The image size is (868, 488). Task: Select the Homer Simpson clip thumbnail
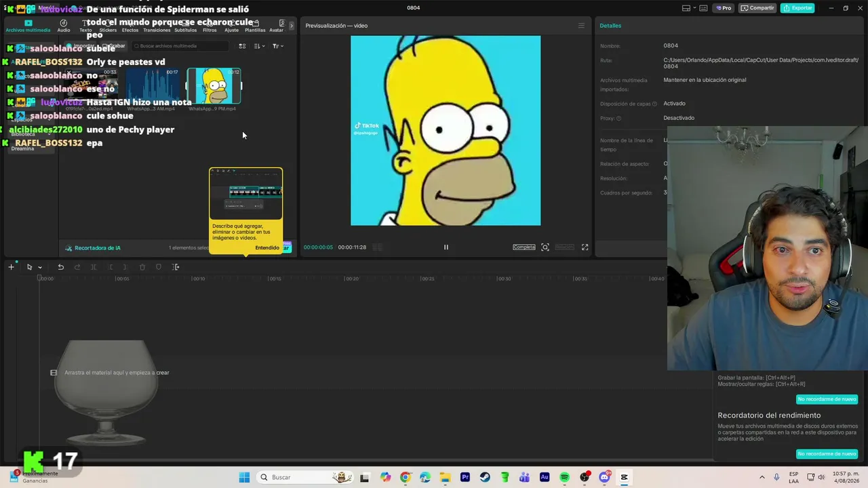point(214,86)
